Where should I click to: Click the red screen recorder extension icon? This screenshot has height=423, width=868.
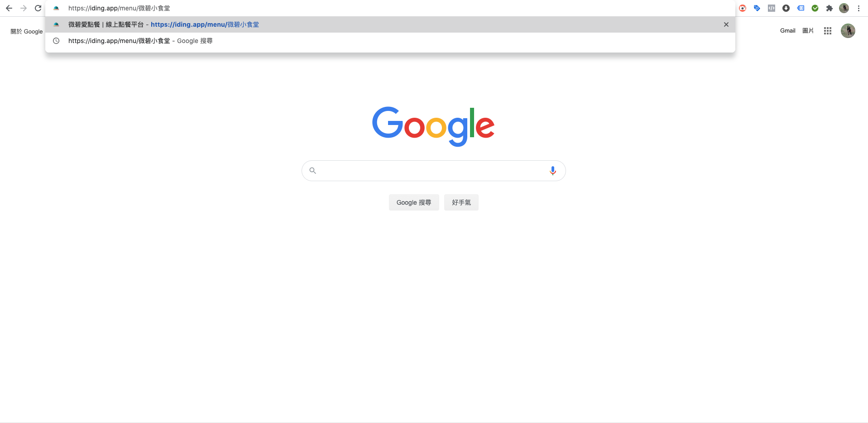click(x=743, y=8)
